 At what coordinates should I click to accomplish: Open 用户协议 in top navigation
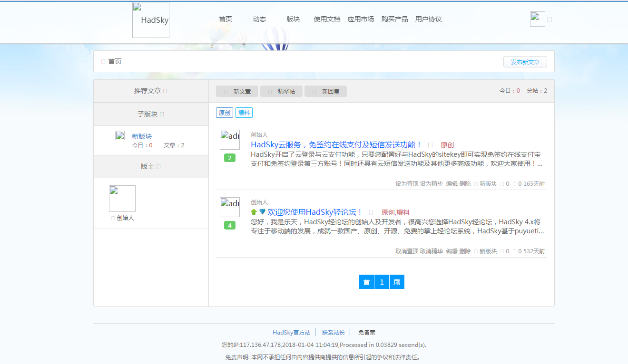pos(428,19)
